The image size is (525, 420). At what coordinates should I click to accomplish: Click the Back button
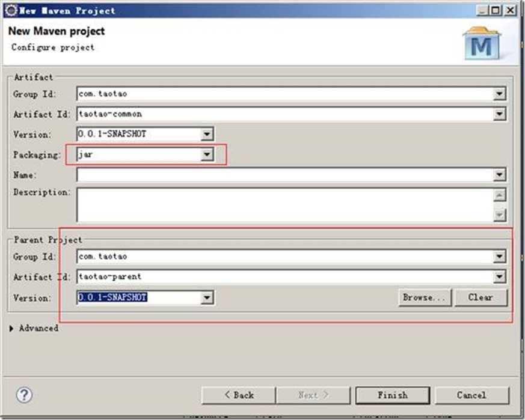pyautogui.click(x=239, y=395)
